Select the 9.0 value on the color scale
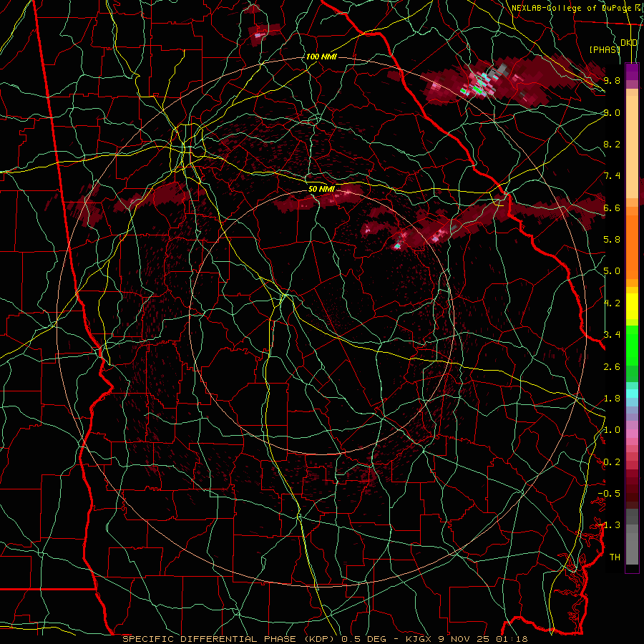 pos(612,112)
